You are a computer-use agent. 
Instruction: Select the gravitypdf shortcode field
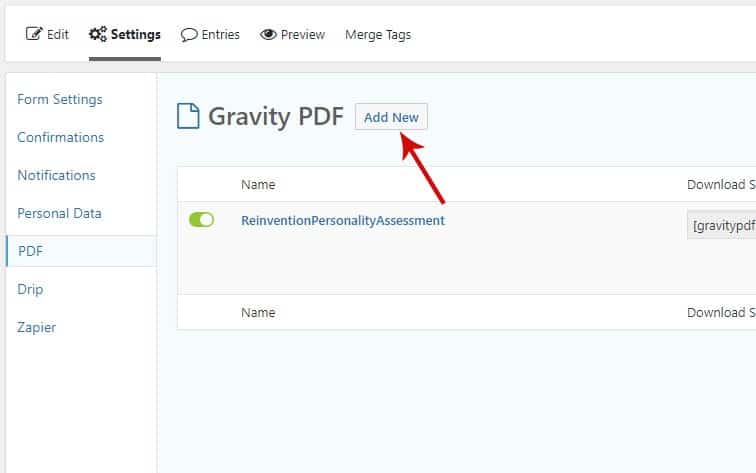coord(722,225)
